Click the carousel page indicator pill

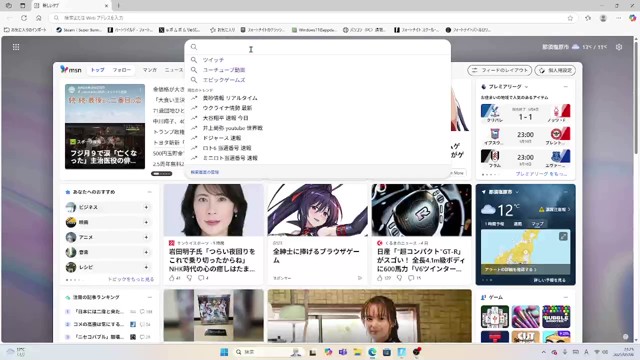(162, 173)
